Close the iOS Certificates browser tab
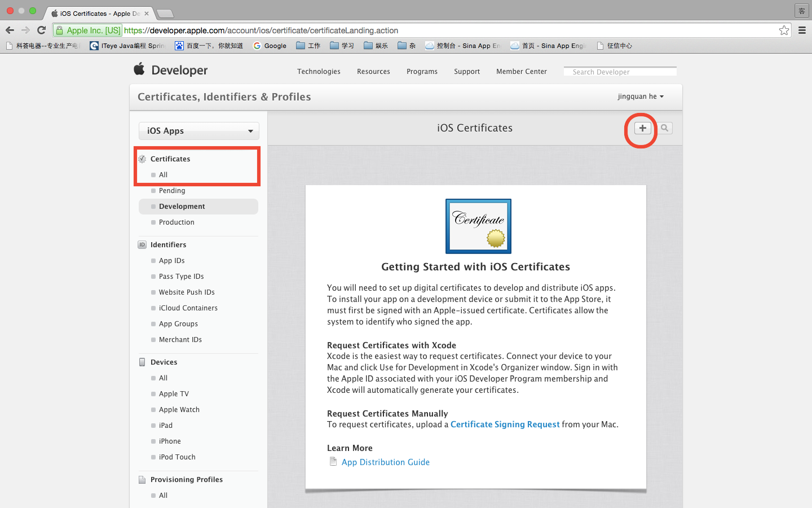Image resolution: width=812 pixels, height=508 pixels. click(x=147, y=13)
